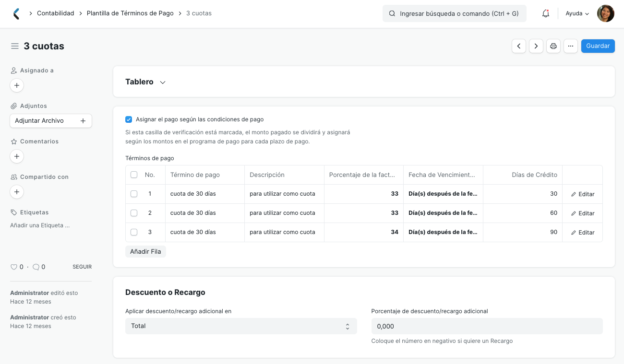Open the sidebar toggle beside the title
Screen dimensions: 624x364
point(14,46)
